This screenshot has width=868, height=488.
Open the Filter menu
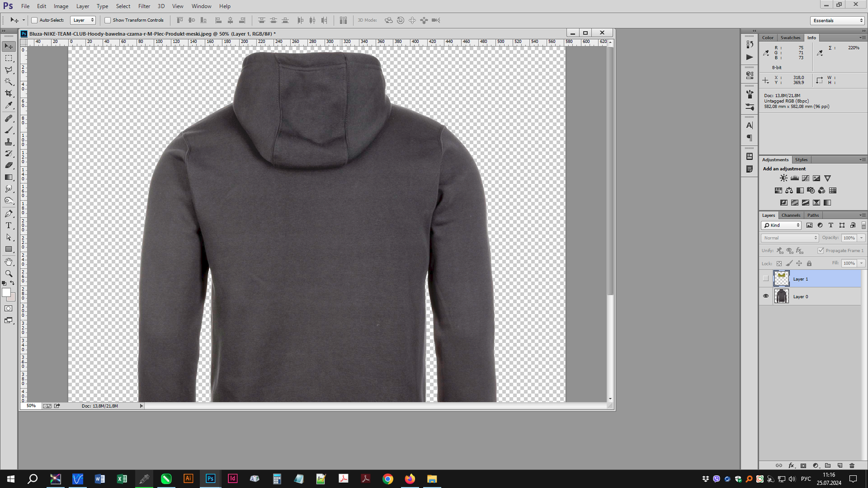[144, 6]
